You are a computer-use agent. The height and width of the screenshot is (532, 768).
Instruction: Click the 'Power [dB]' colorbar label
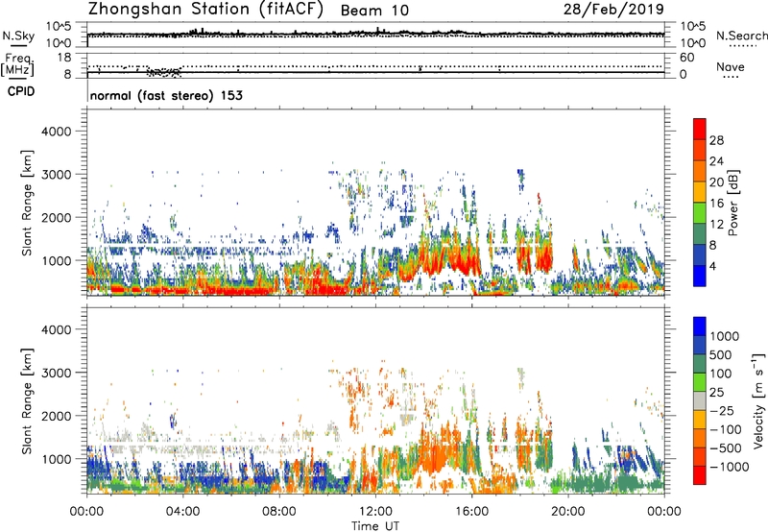coord(732,203)
